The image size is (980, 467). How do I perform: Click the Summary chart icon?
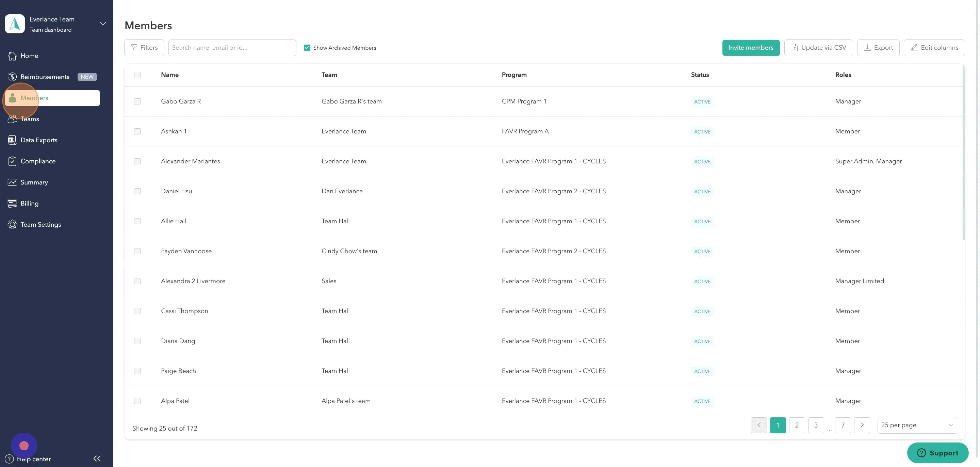(12, 182)
